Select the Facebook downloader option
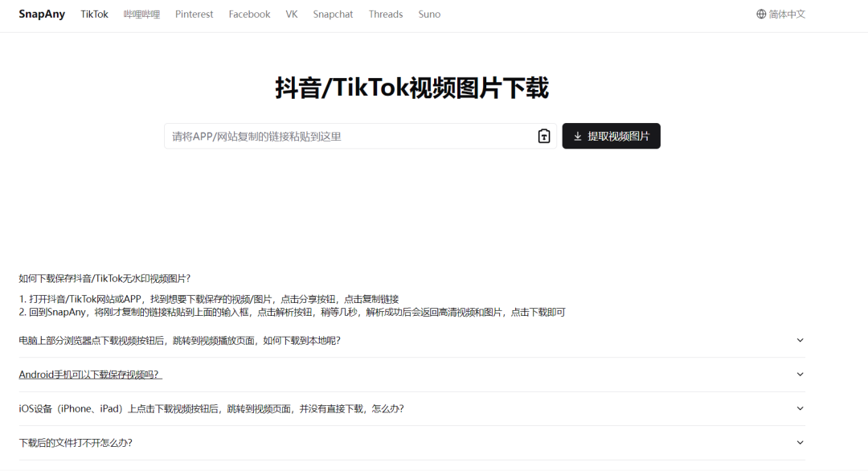This screenshot has height=471, width=868. [249, 14]
